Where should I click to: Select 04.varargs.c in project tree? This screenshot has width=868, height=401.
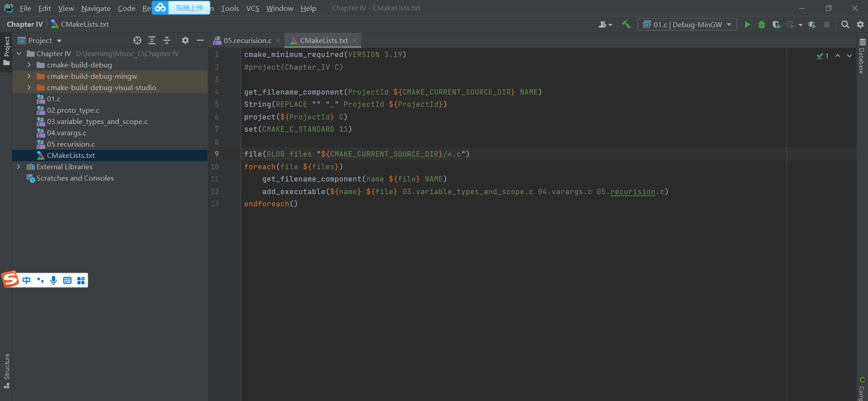point(66,133)
